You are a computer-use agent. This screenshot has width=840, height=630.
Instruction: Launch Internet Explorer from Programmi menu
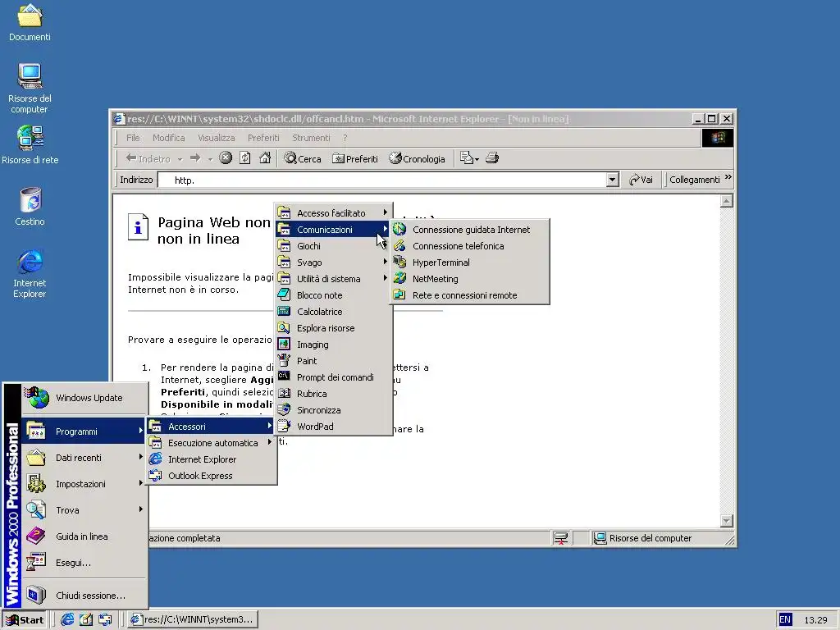click(x=212, y=459)
